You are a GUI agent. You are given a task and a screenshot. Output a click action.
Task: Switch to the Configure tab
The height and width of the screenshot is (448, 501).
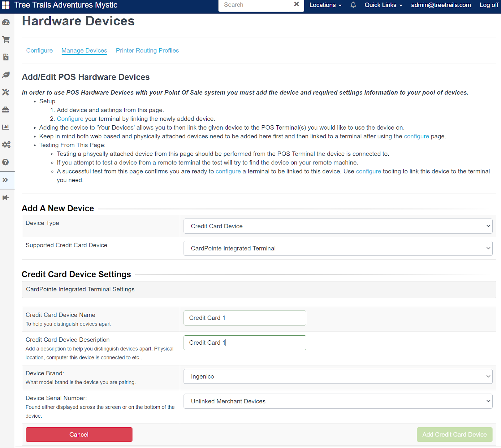pos(39,50)
